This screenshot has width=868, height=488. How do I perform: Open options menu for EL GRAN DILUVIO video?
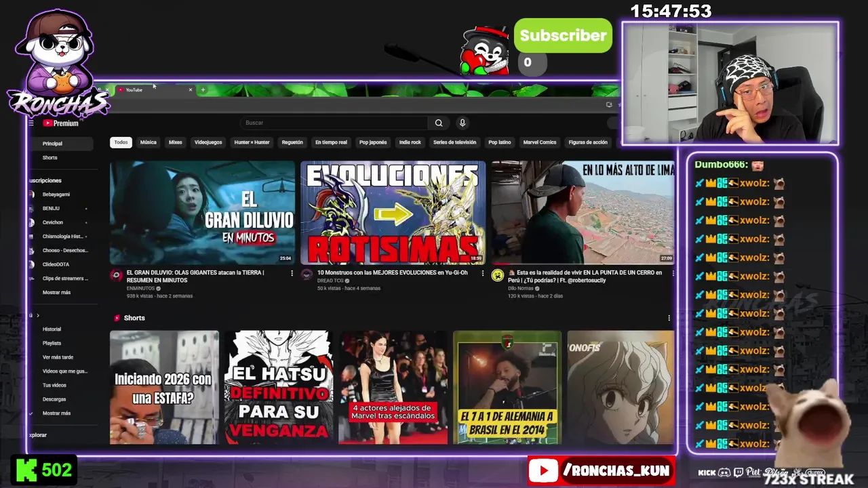point(292,273)
